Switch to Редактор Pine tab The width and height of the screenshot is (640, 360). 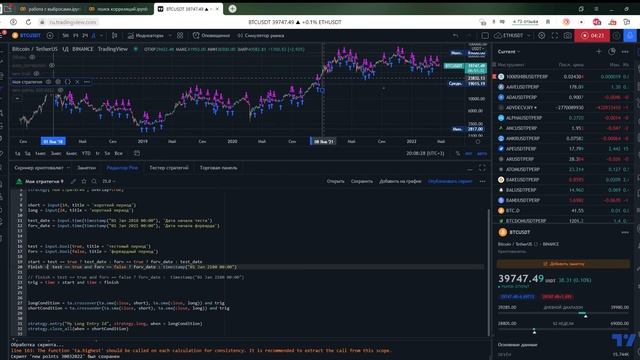click(122, 168)
